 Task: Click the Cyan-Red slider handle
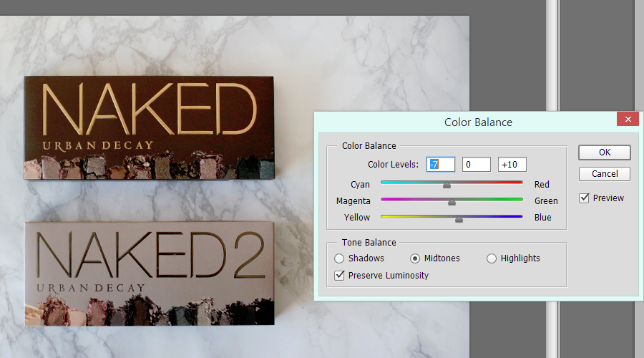tap(447, 185)
